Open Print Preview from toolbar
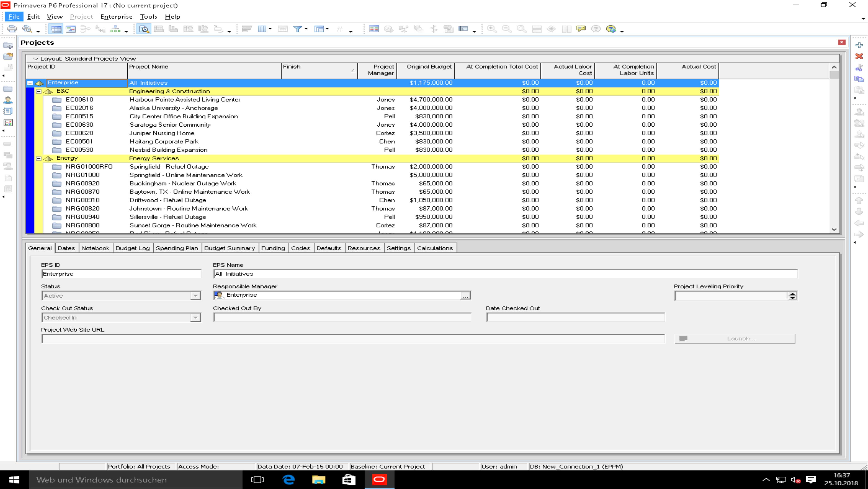868x489 pixels. coord(27,29)
